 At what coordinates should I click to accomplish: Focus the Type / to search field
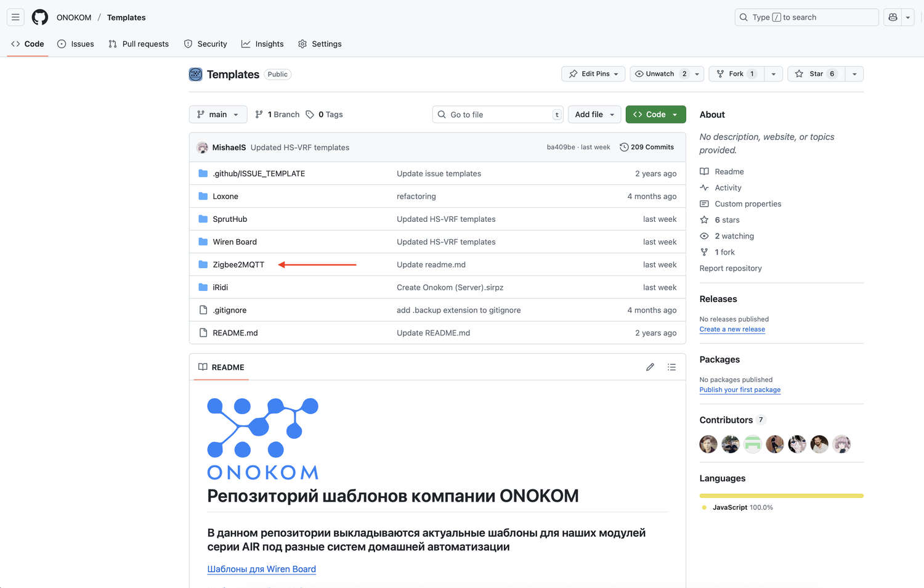[806, 17]
